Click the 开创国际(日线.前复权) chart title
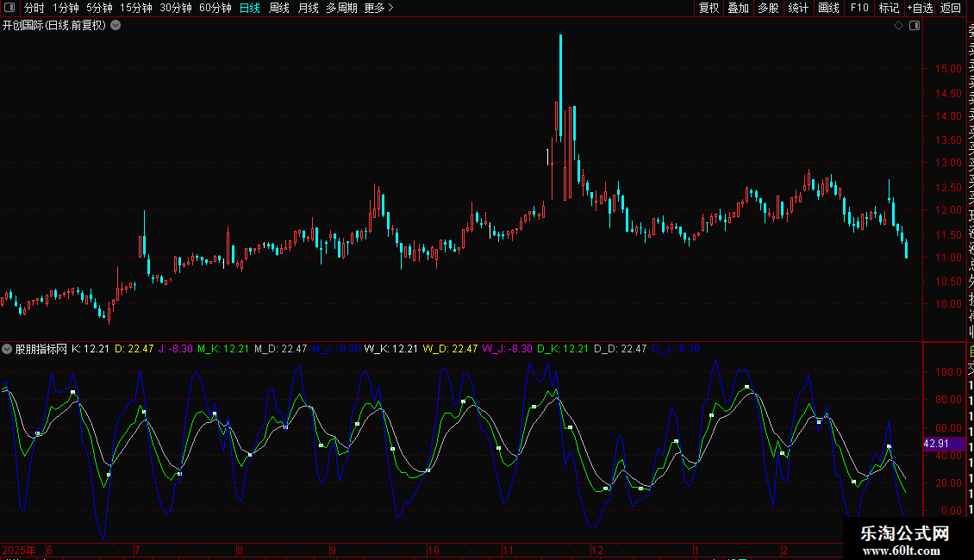Viewport: 974px width, 560px height. [54, 26]
